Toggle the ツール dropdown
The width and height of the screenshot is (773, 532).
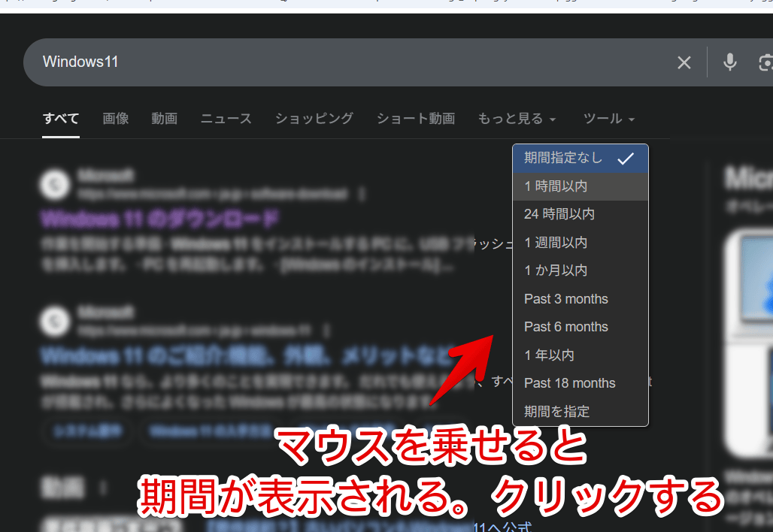point(609,119)
